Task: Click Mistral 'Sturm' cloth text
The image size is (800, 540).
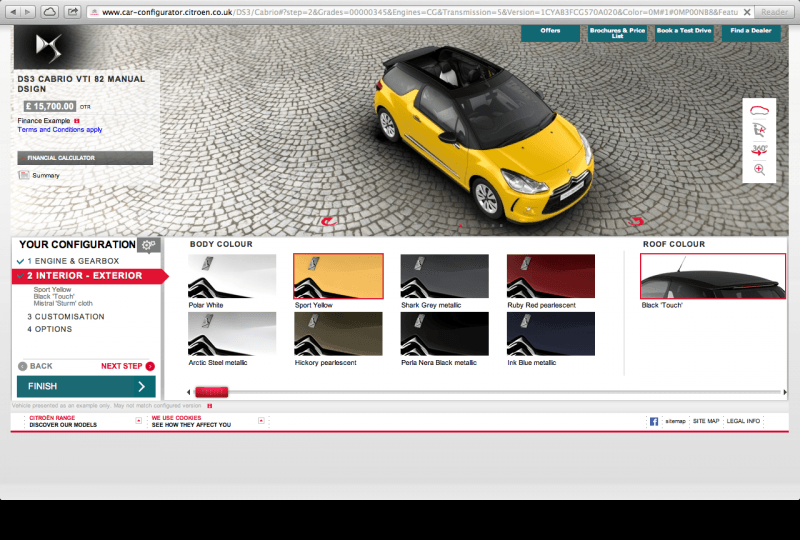Action: 63,303
